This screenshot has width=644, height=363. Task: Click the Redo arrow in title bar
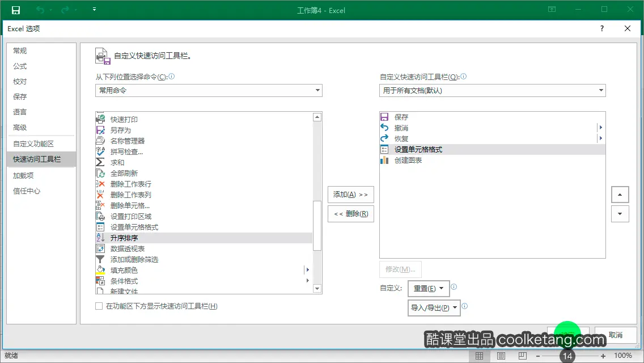pyautogui.click(x=65, y=10)
